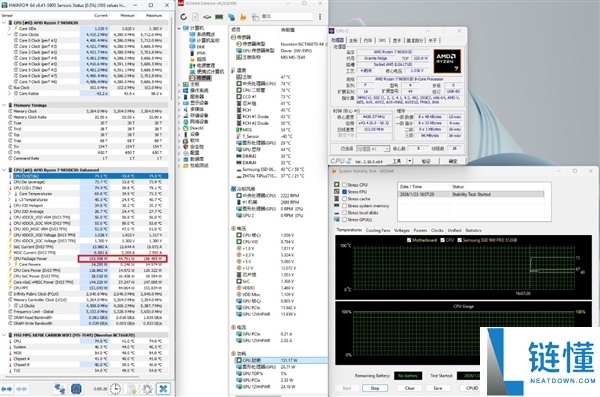Expand the DirectX node in AIDA64 tree

(179, 128)
